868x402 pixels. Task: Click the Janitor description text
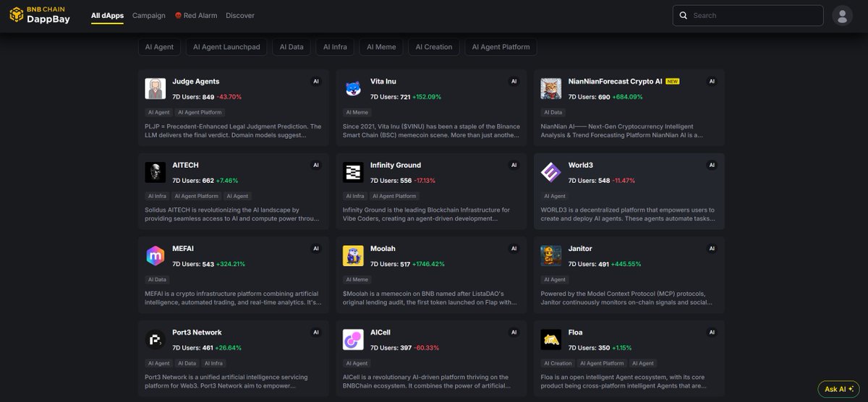click(628, 298)
